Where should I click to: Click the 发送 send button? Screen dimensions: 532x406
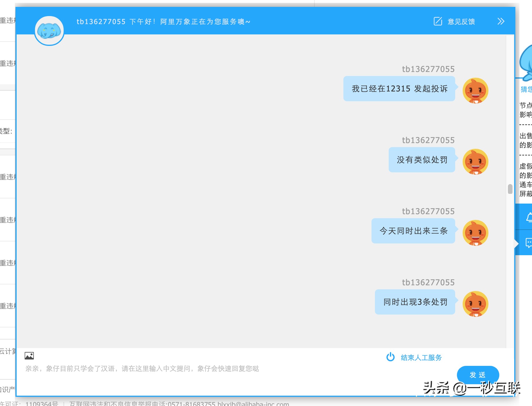tap(478, 374)
